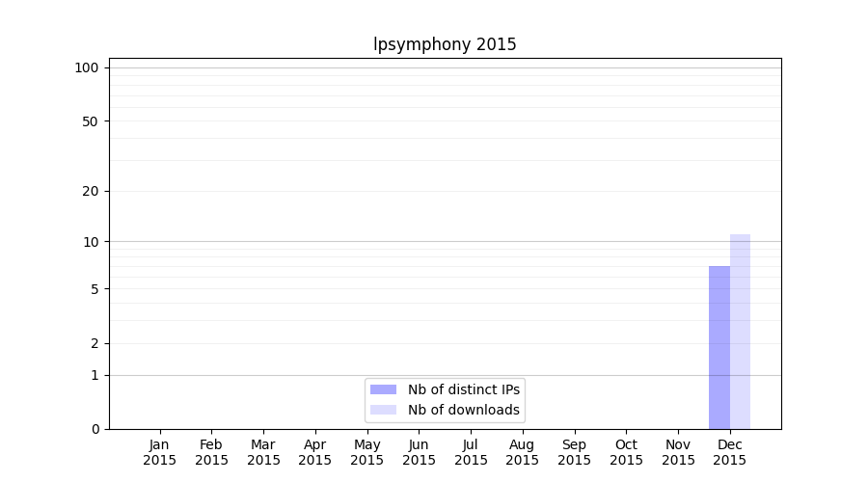Click the Dec 2015 x-axis label
868x482 pixels.
point(730,452)
